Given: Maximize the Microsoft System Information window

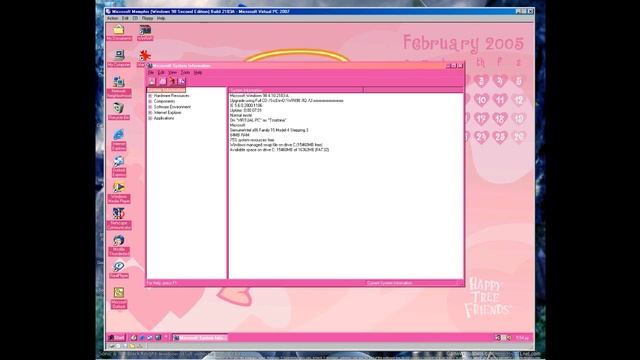Looking at the screenshot, I should tap(454, 66).
